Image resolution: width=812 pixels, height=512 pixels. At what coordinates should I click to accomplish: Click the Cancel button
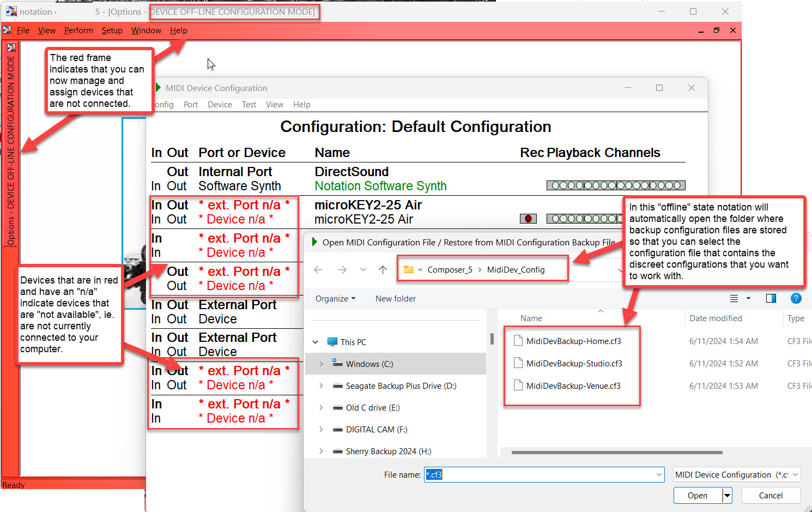point(771,495)
